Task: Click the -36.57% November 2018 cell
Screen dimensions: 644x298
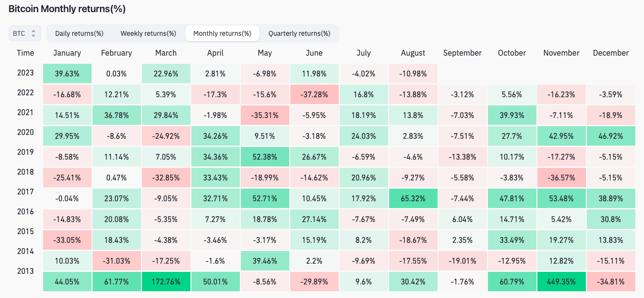Action: tap(561, 177)
